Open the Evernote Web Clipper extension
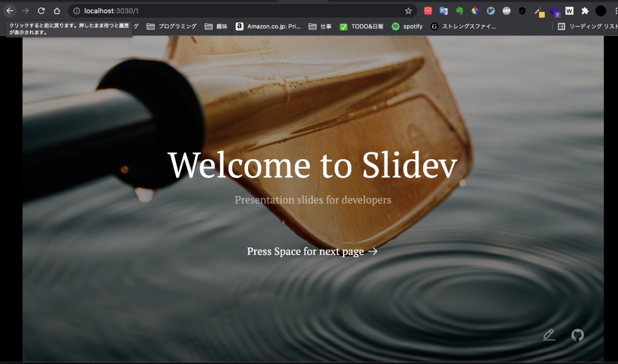The height and width of the screenshot is (364, 618). 460,10
